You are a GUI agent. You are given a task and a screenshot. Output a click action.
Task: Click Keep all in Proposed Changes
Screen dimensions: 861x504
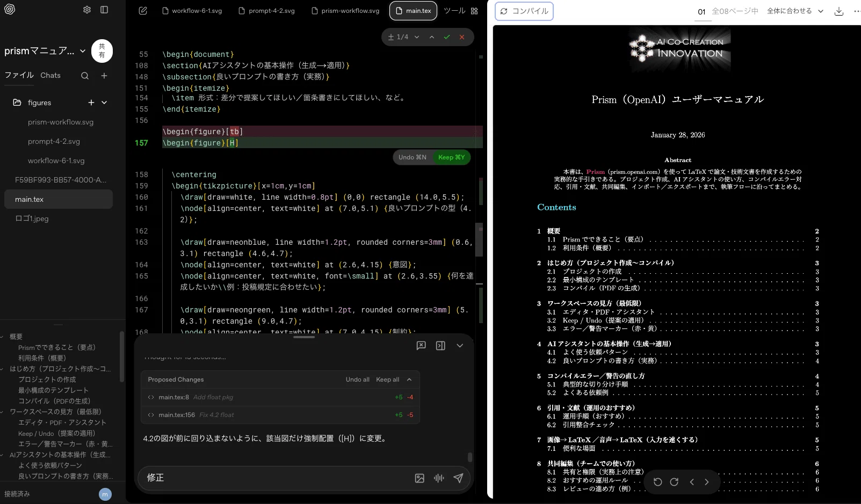click(387, 379)
